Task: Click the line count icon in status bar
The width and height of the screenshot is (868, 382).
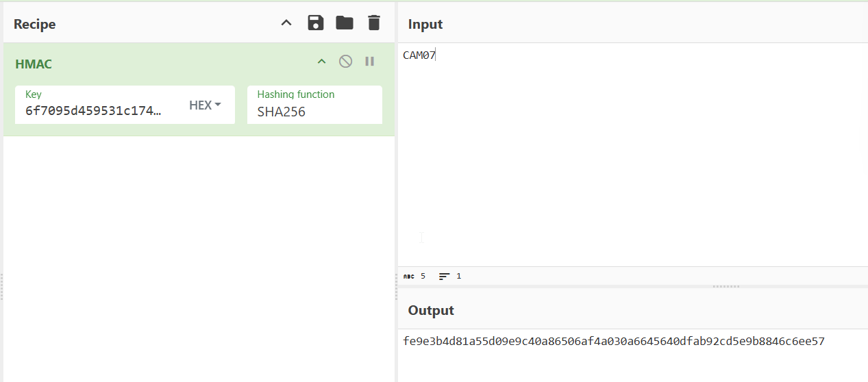Action: pos(445,277)
